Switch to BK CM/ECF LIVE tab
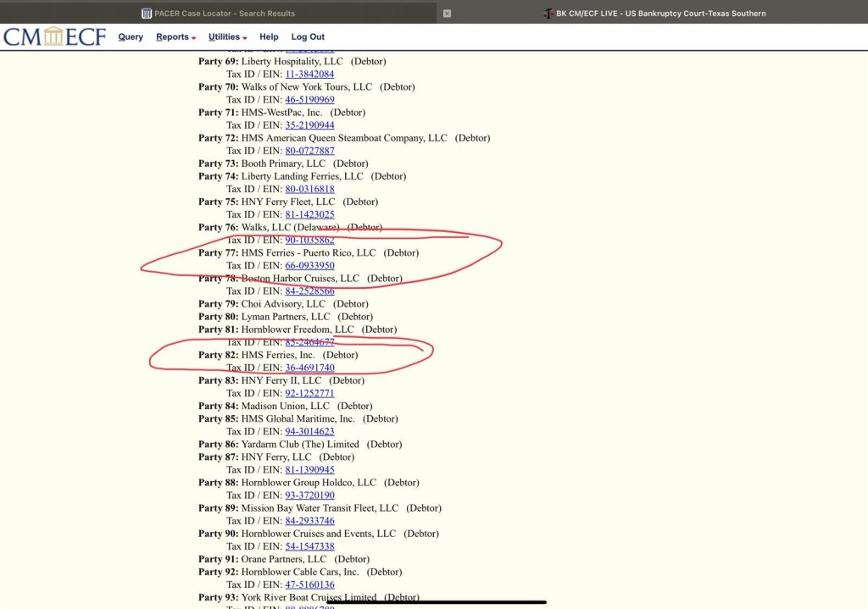 pyautogui.click(x=653, y=14)
